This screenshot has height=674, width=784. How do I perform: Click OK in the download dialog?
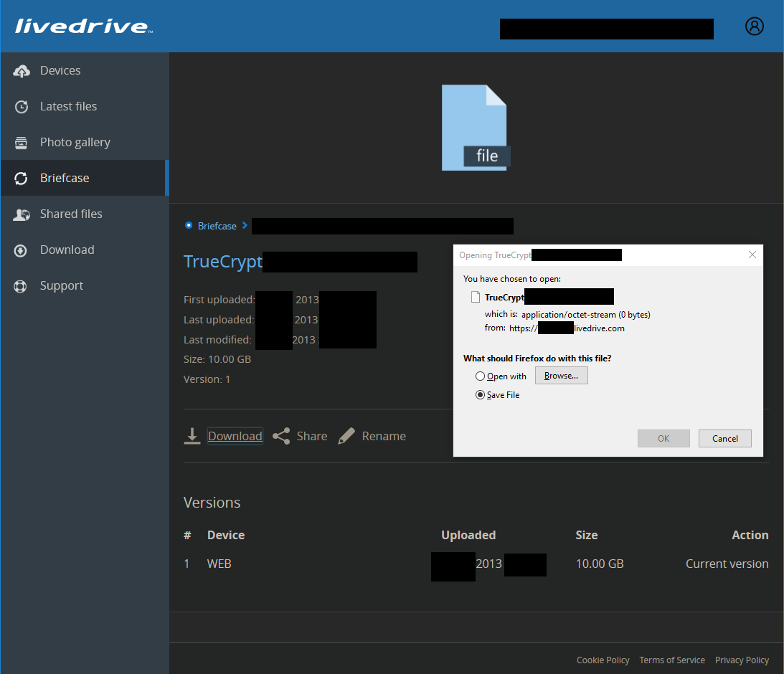pos(663,438)
